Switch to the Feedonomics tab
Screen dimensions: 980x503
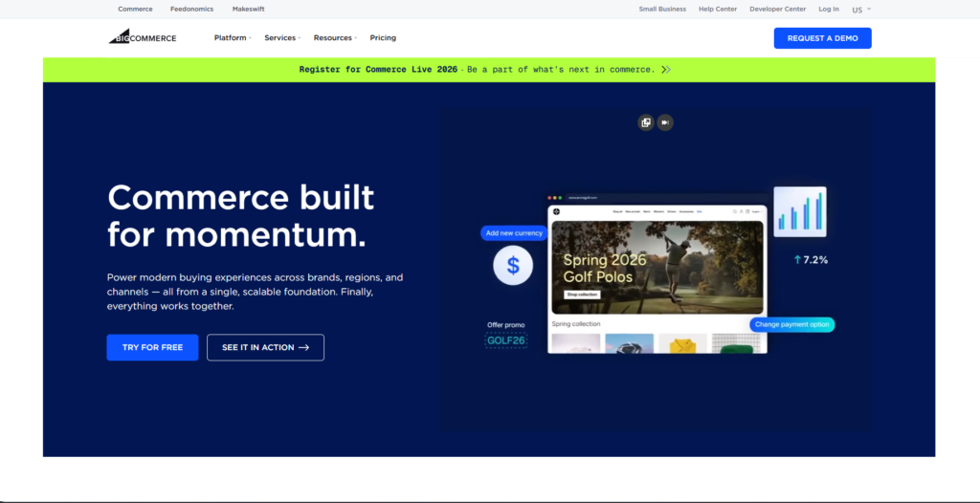coord(191,10)
